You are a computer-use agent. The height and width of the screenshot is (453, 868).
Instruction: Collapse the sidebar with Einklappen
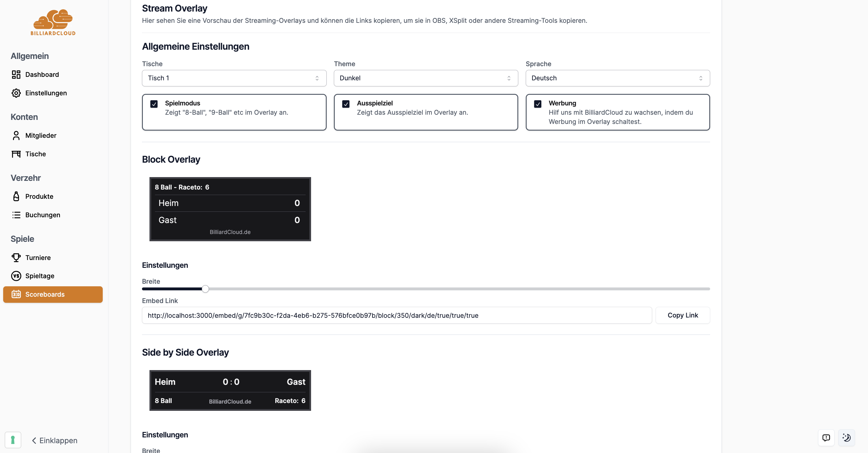coord(55,441)
